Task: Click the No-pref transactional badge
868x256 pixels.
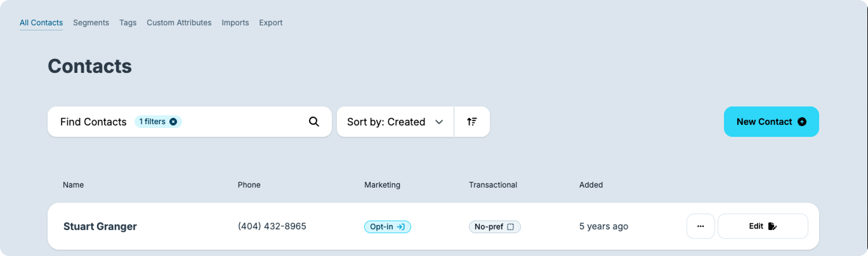Action: [494, 227]
